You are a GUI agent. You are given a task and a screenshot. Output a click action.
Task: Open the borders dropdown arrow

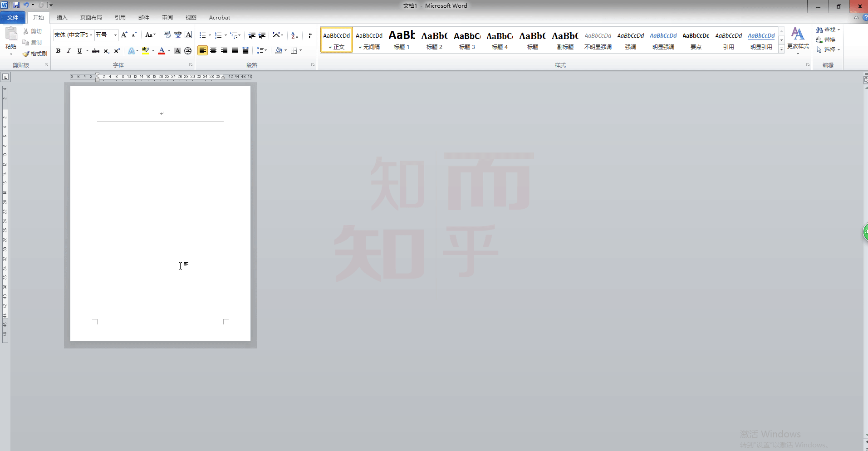click(301, 50)
